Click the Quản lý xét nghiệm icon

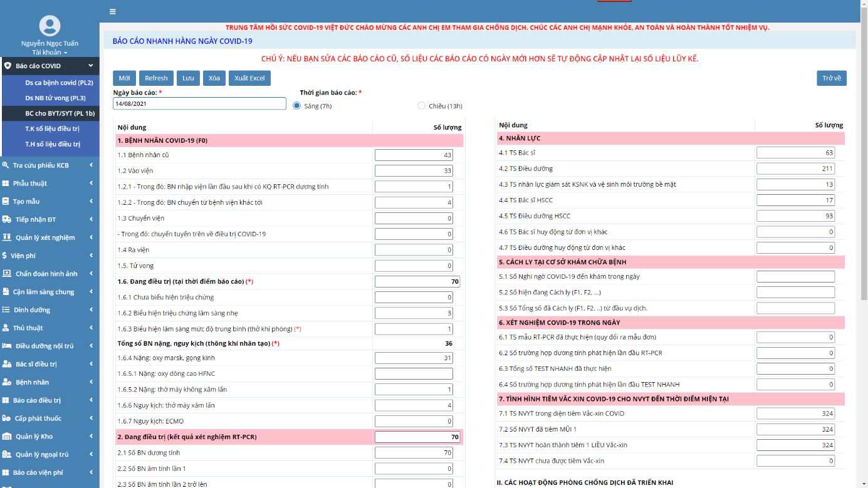6,237
